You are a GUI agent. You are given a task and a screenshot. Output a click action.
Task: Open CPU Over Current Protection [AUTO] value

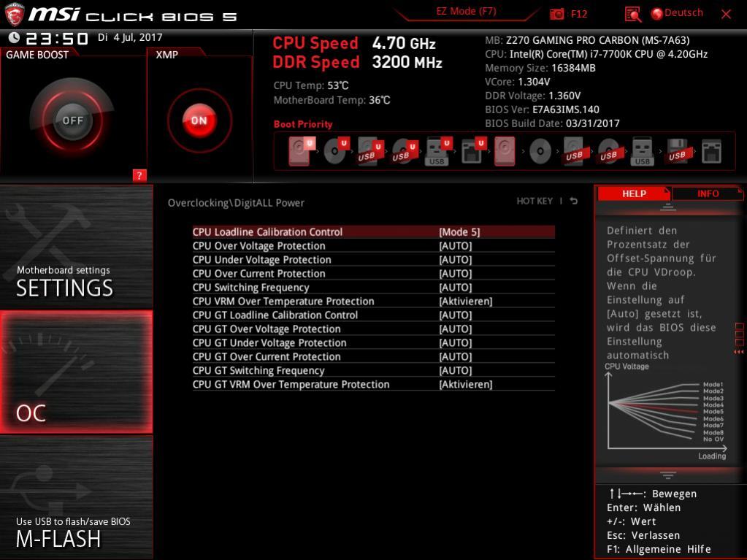456,273
